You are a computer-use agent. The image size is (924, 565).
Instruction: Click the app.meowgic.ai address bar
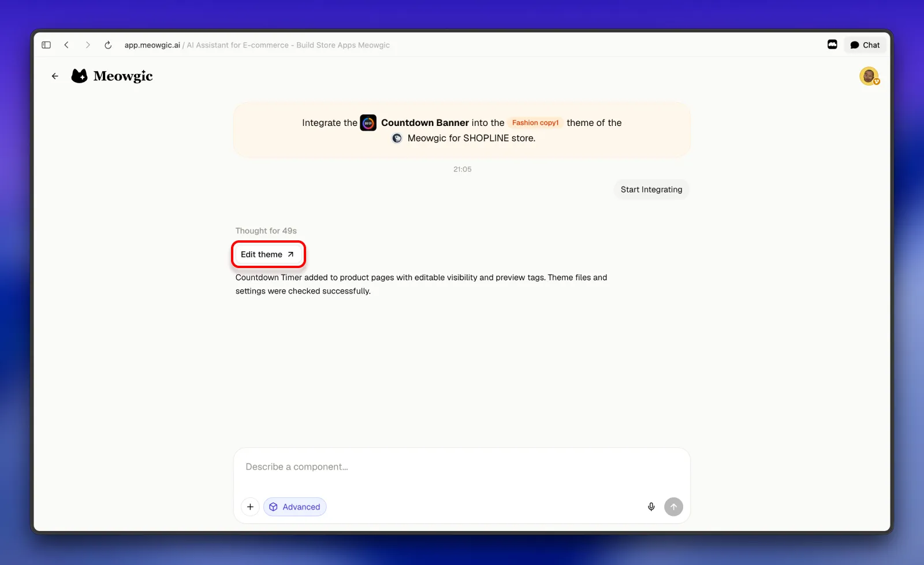click(x=257, y=45)
